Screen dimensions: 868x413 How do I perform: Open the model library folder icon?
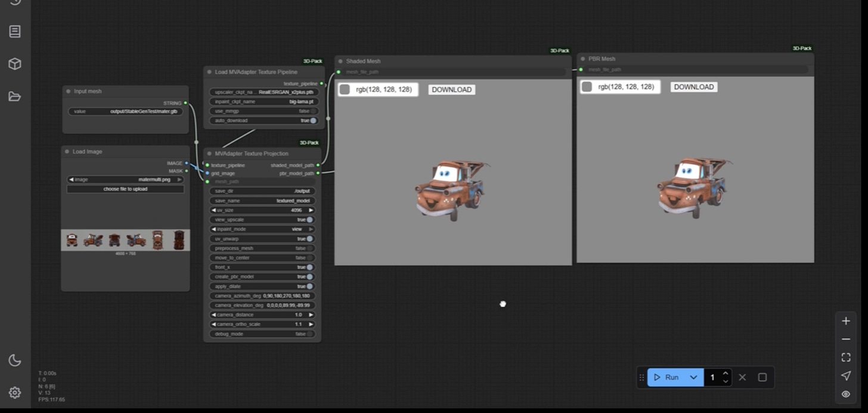(x=15, y=96)
